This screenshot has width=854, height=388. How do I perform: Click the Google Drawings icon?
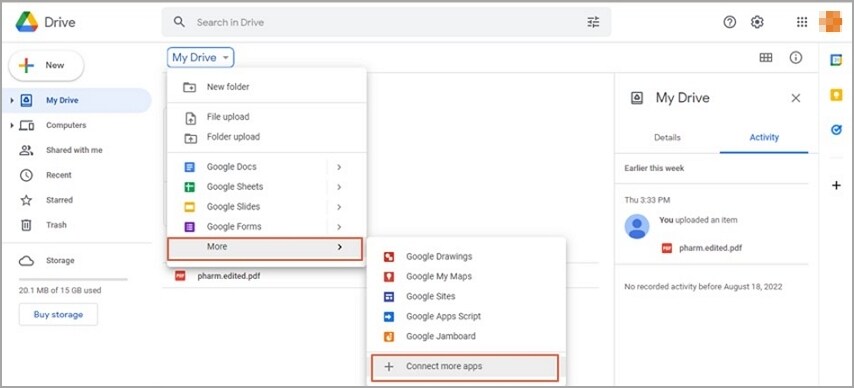389,257
